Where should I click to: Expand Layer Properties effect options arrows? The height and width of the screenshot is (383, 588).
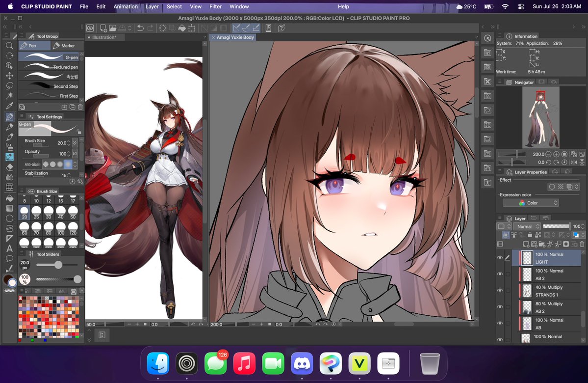tap(577, 187)
